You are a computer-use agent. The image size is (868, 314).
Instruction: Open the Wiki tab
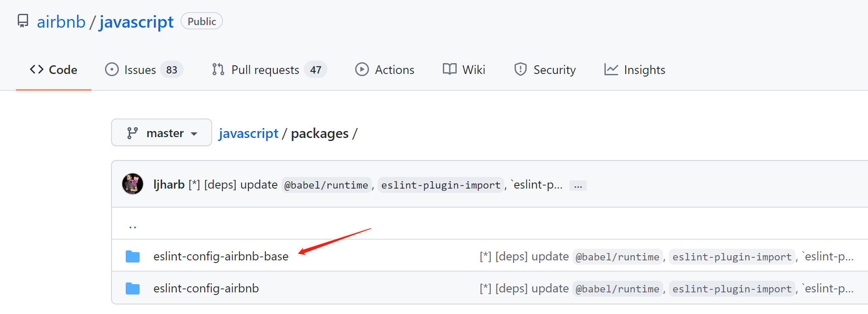[x=464, y=70]
